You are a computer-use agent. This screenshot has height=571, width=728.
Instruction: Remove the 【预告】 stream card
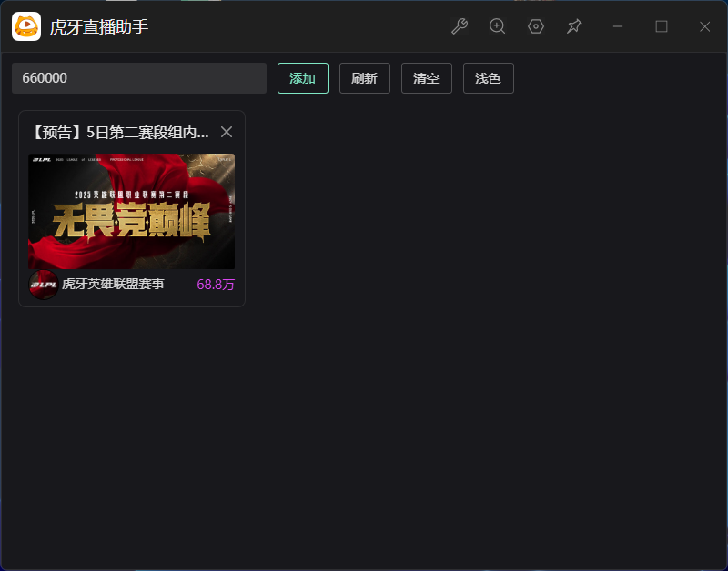[x=227, y=132]
